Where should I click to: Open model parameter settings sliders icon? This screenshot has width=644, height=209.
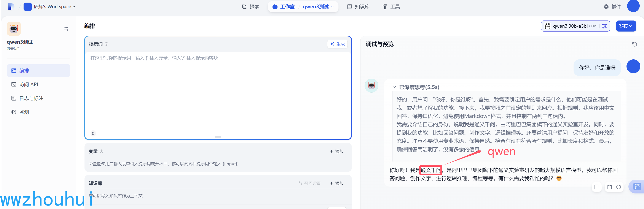[x=604, y=26]
